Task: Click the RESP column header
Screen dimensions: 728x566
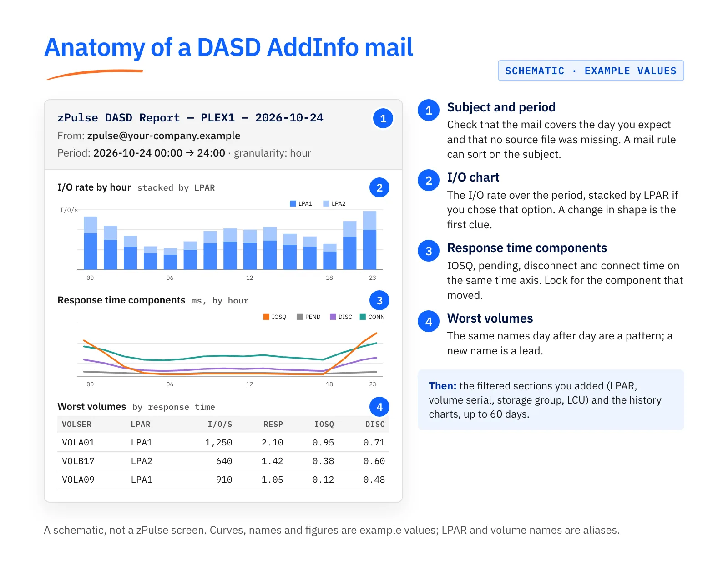Action: (273, 424)
